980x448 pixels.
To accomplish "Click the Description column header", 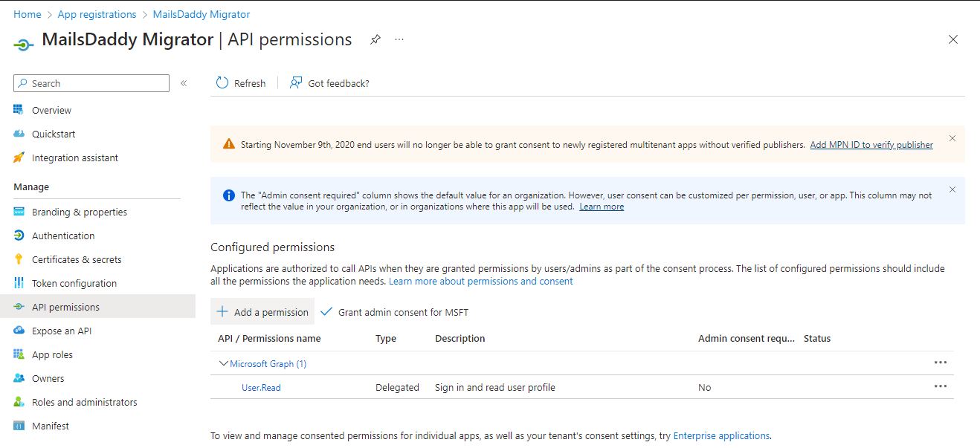I will click(460, 338).
